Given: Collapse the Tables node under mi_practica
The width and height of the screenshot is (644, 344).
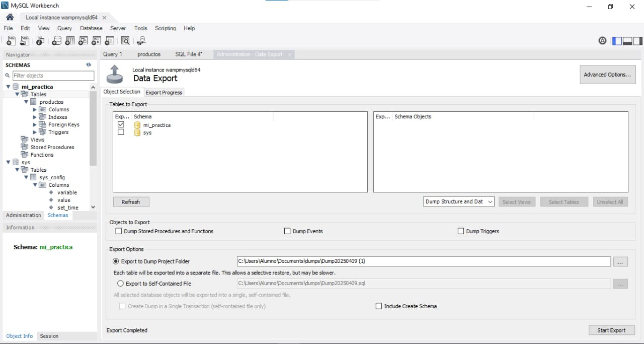Looking at the screenshot, I should click(x=17, y=94).
